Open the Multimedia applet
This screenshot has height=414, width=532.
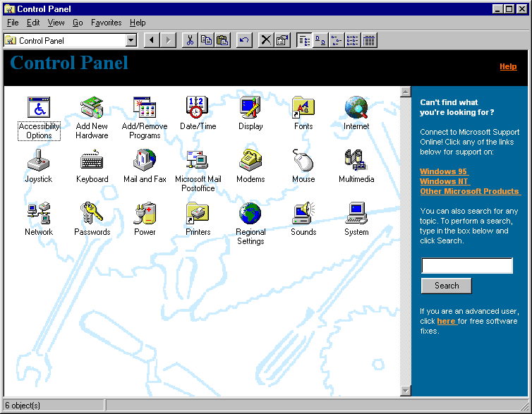tap(356, 160)
